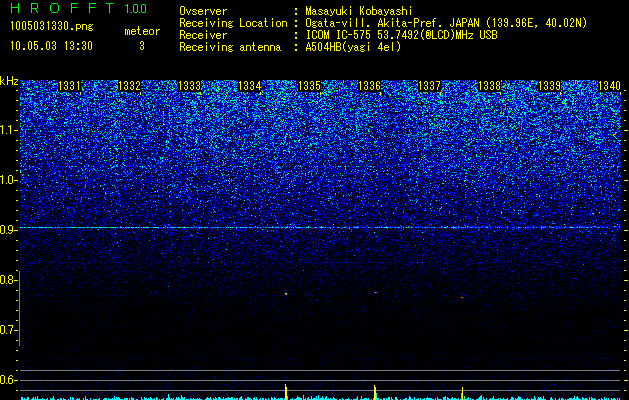629x400 pixels.
Task: Click the 1339 time marker
Action: (x=549, y=86)
